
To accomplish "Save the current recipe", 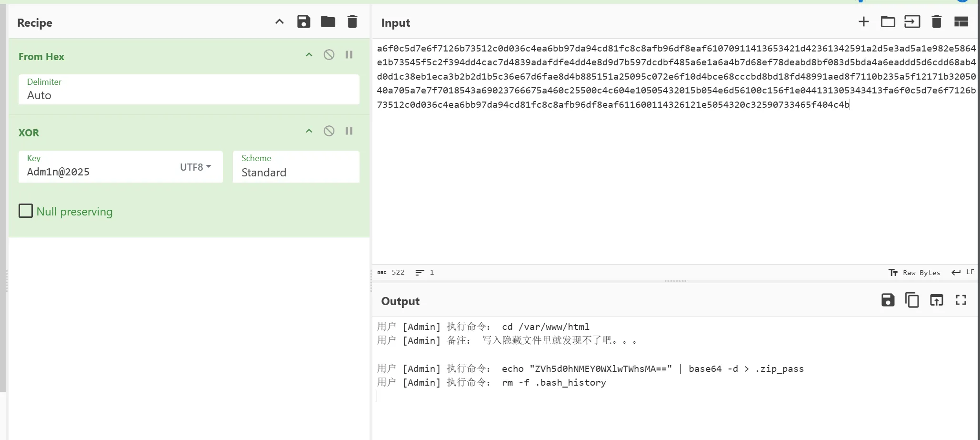I will click(303, 22).
